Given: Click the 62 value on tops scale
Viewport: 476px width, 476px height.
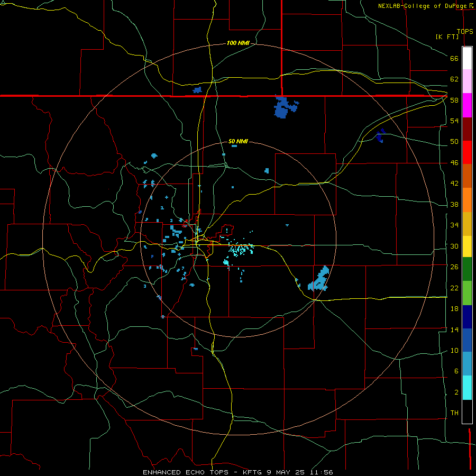Looking at the screenshot, I should (x=454, y=79).
